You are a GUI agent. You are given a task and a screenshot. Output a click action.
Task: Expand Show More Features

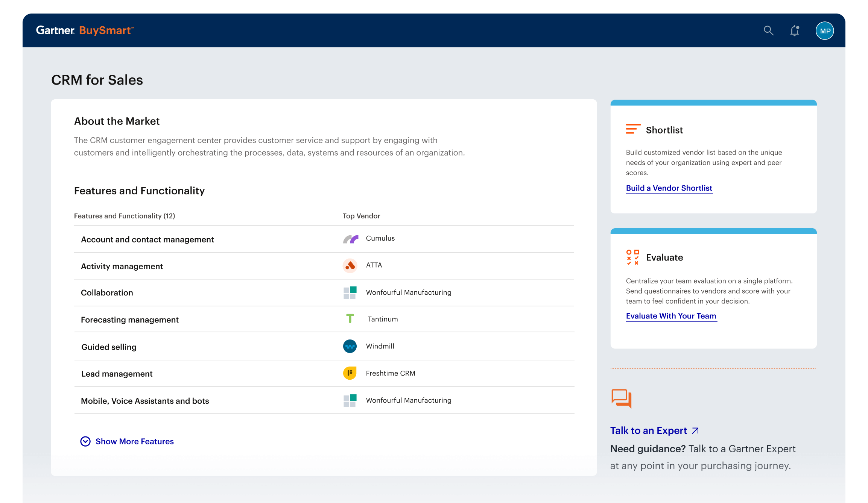[x=134, y=441]
